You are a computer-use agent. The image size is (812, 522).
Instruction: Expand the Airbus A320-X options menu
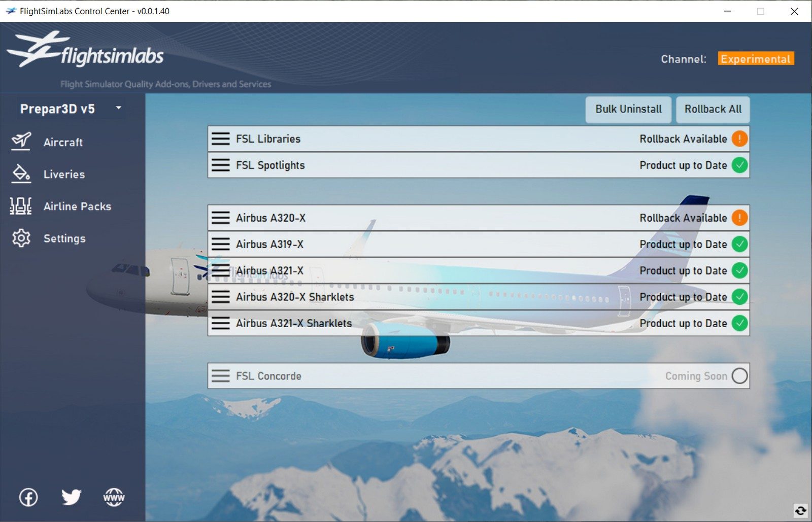point(220,218)
